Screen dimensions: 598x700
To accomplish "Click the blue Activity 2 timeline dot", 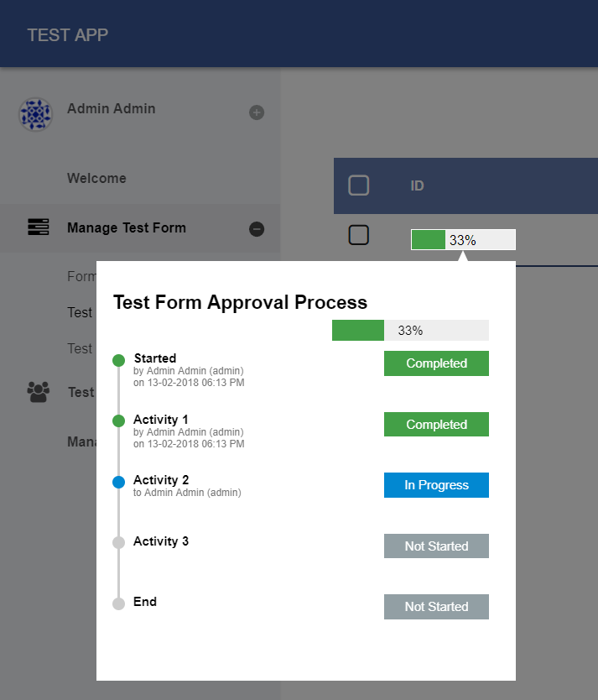I will 118,482.
